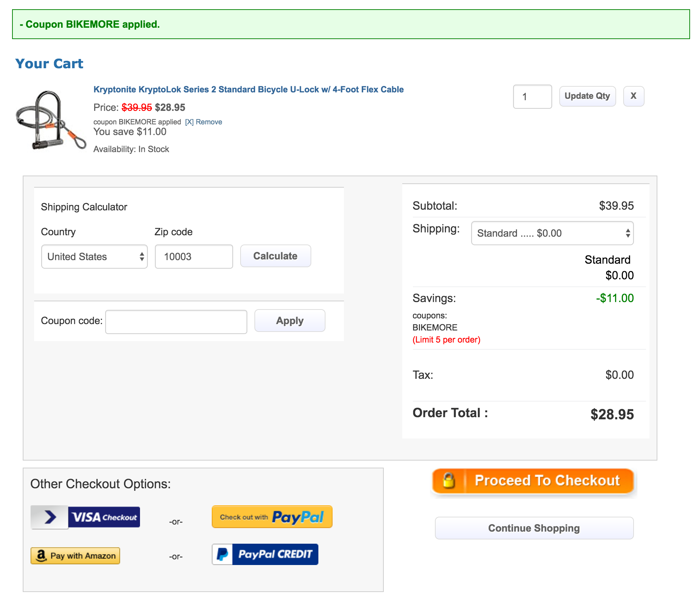Click Proceed To Checkout
Image resolution: width=700 pixels, height=597 pixels.
pyautogui.click(x=547, y=481)
